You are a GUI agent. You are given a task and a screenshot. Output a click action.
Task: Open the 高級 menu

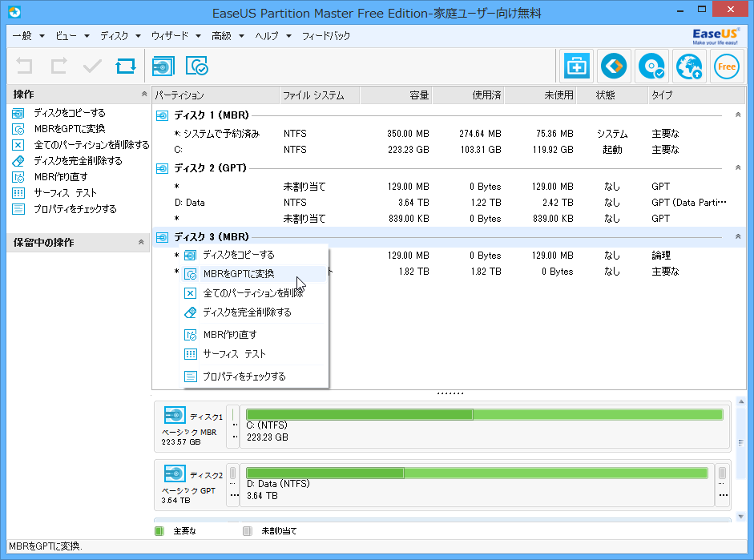tap(228, 36)
